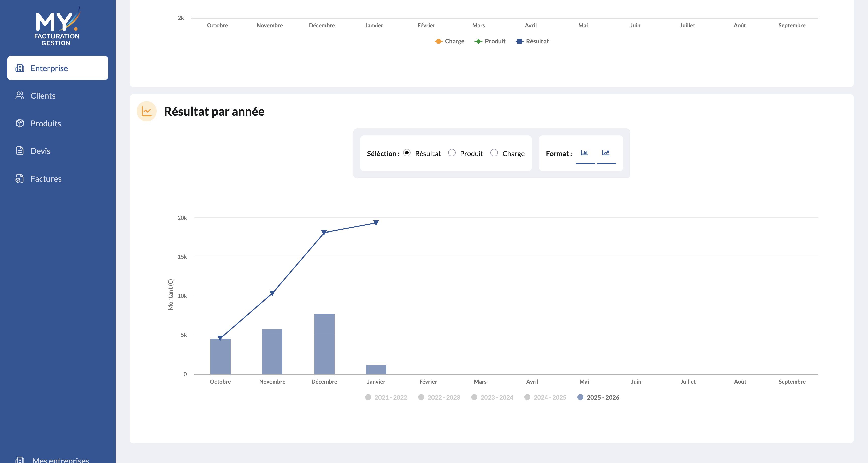Click the Produits package icon
This screenshot has height=463, width=868.
20,123
